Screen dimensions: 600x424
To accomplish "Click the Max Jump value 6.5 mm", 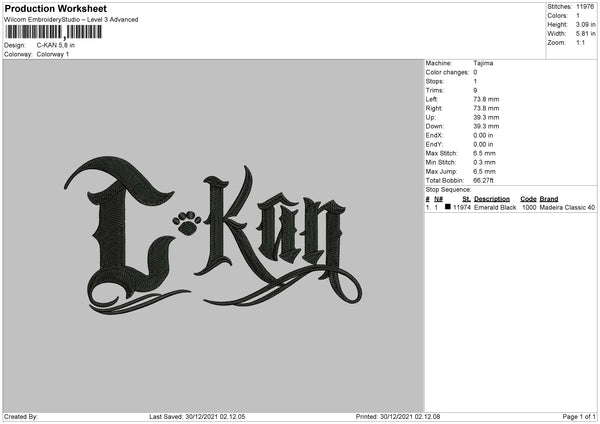I will (484, 172).
